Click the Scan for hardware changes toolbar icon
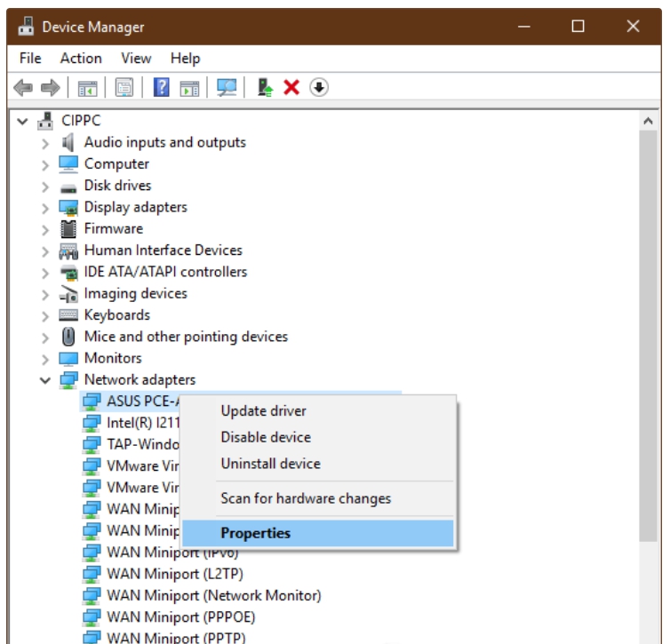 click(227, 87)
